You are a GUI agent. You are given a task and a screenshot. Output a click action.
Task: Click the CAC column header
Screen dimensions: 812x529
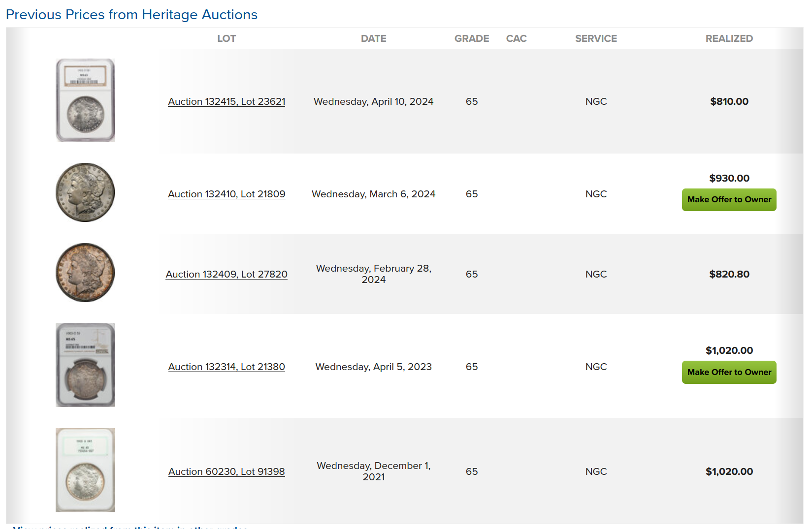point(517,38)
